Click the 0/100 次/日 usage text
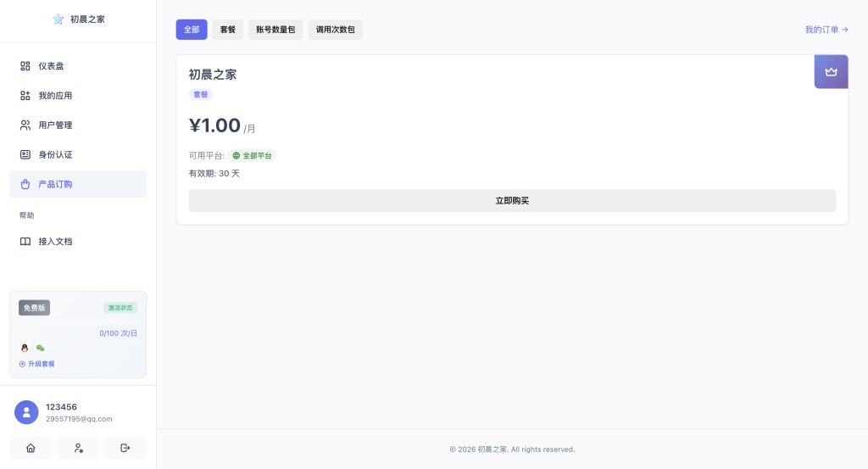This screenshot has height=469, width=868. pyautogui.click(x=118, y=333)
